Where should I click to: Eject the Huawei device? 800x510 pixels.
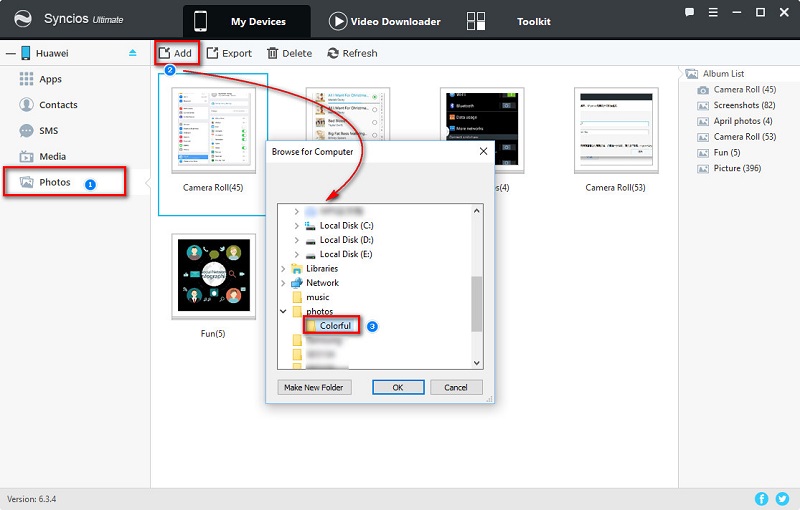coord(133,53)
